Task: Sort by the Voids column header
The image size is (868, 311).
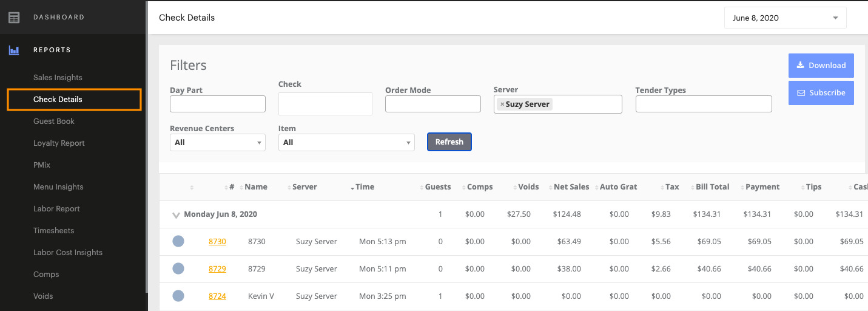Action: pyautogui.click(x=528, y=187)
